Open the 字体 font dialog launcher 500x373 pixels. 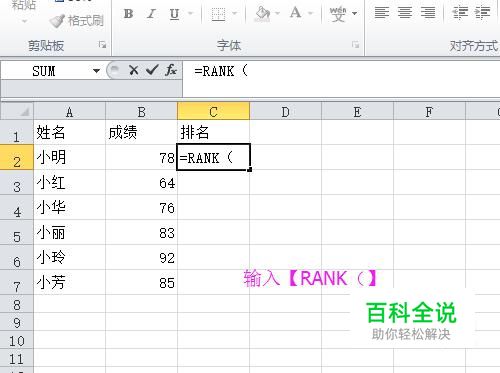tap(355, 45)
